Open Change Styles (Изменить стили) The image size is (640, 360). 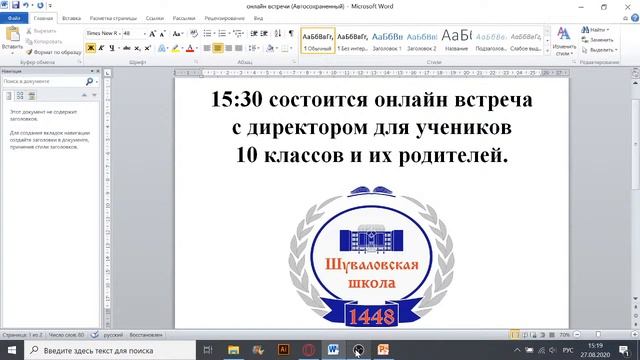(564, 41)
